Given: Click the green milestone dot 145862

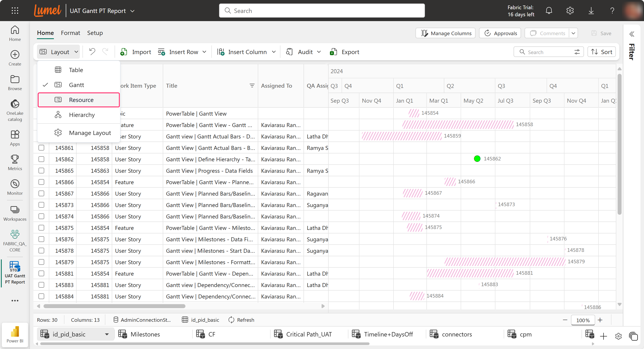Looking at the screenshot, I should (x=477, y=159).
